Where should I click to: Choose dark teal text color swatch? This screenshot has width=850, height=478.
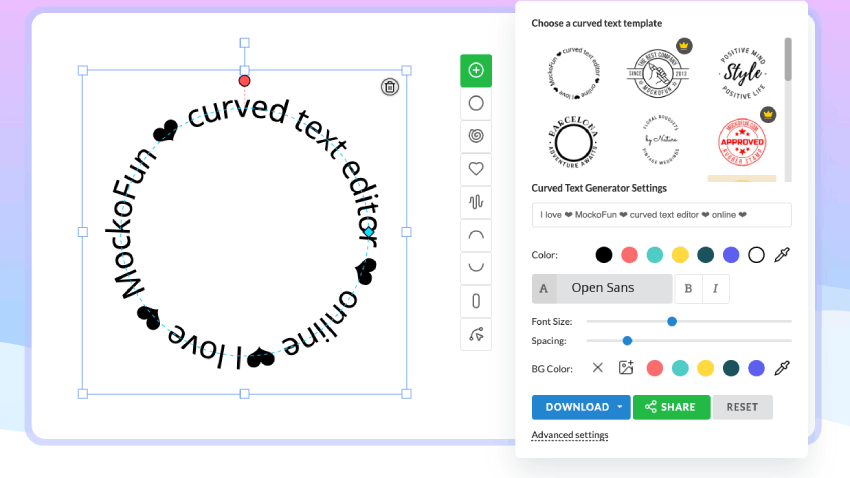coord(705,255)
